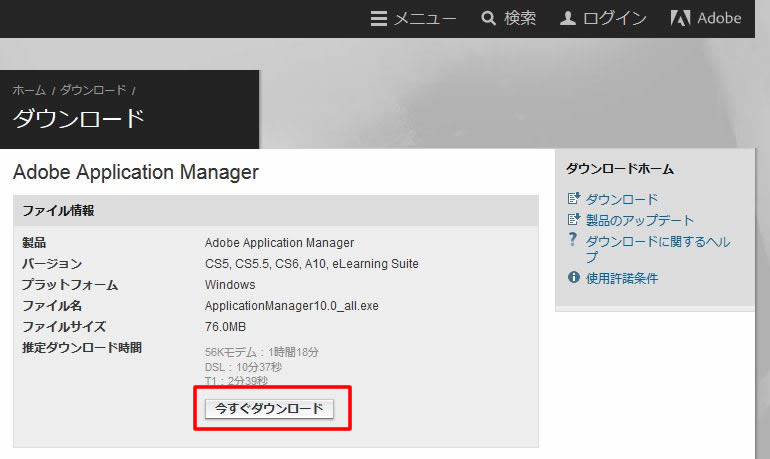The height and width of the screenshot is (459, 770).
Task: Open the ダウンロードに関するヘルプ link
Action: point(658,249)
